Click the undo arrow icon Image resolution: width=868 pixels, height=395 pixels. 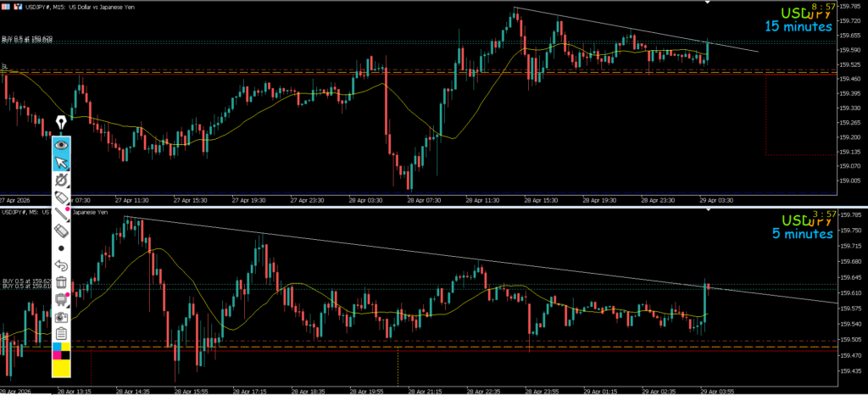point(61,266)
